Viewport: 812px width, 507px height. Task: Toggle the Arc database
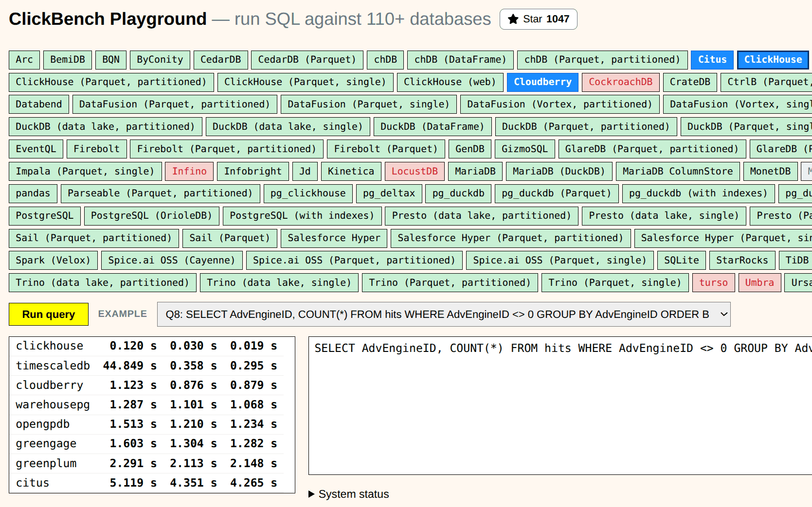click(x=24, y=59)
